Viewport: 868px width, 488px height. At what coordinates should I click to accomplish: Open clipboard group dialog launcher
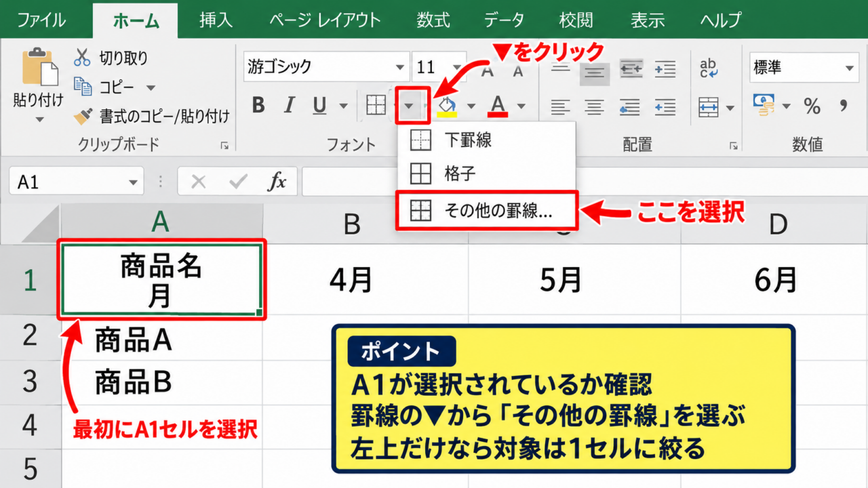[224, 146]
